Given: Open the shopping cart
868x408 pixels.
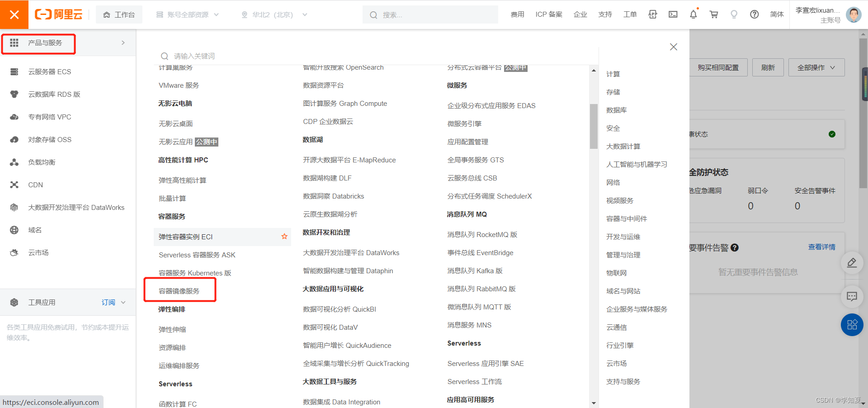Looking at the screenshot, I should pyautogui.click(x=713, y=15).
